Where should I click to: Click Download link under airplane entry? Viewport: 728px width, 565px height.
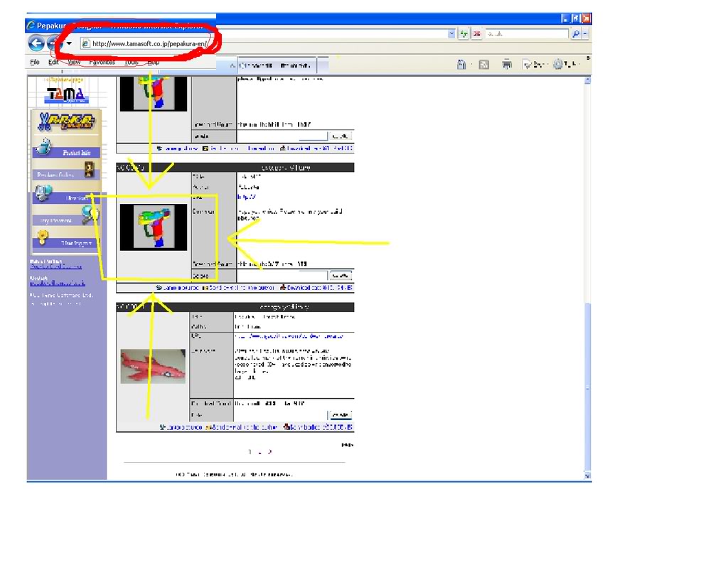pyautogui.click(x=318, y=427)
